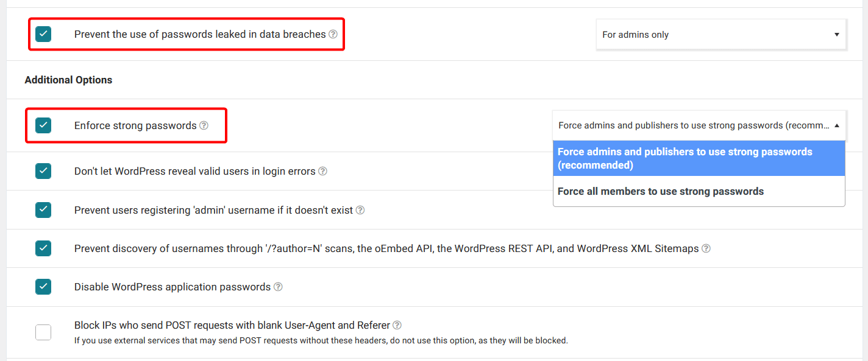Collapse the strong passwords dropdown
Viewport: 868px width, 361px height.
[699, 125]
